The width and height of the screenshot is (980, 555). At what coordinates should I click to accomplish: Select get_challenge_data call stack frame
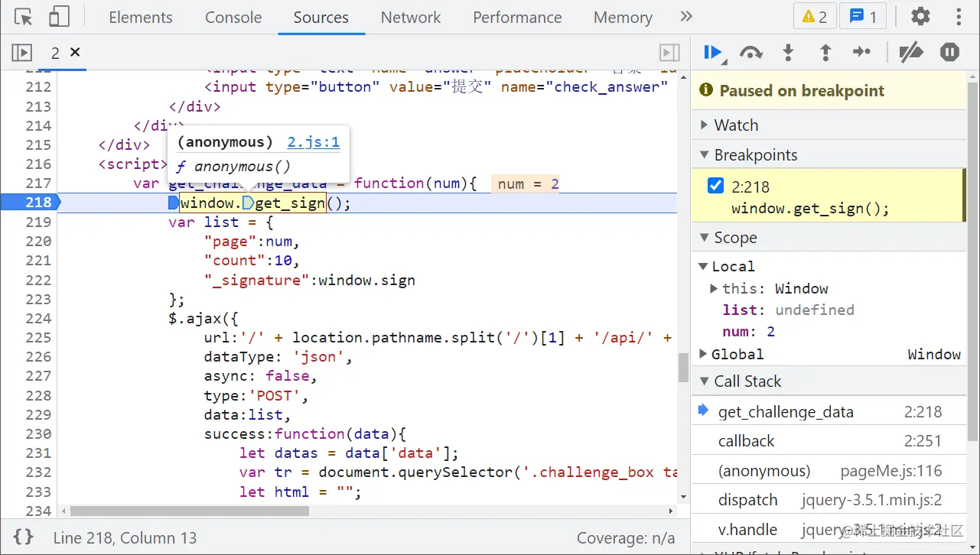pyautogui.click(x=829, y=412)
